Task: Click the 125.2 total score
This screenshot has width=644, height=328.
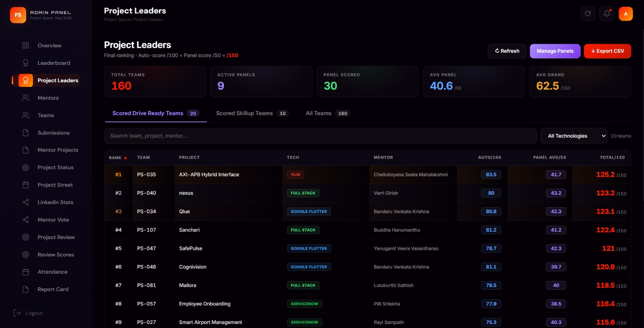Action: [605, 175]
